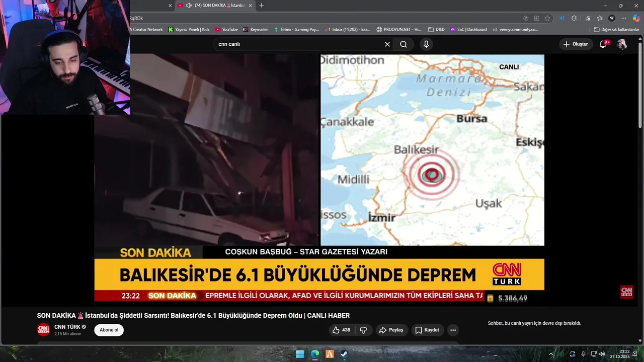Click the media control music note icon

[588, 18]
